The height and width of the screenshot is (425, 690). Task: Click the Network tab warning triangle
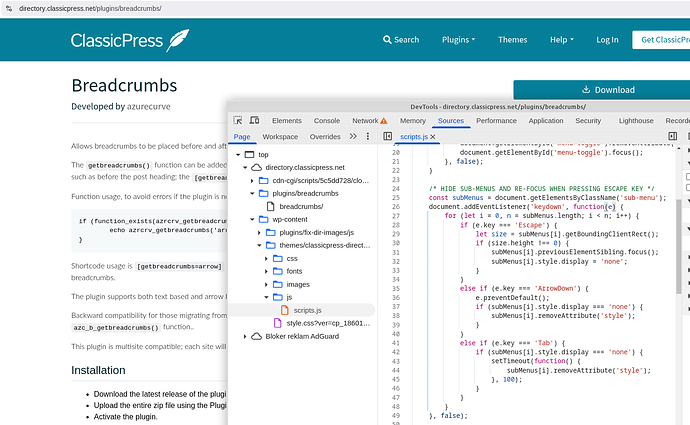(x=384, y=121)
